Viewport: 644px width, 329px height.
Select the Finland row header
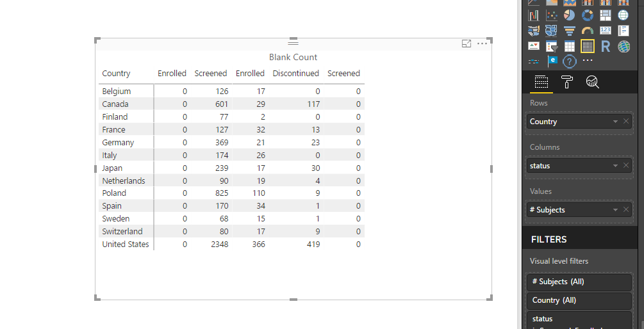pos(115,117)
